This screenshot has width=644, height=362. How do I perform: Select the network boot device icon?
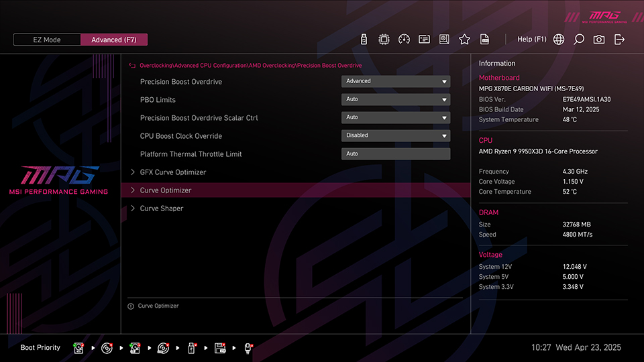[x=248, y=348]
